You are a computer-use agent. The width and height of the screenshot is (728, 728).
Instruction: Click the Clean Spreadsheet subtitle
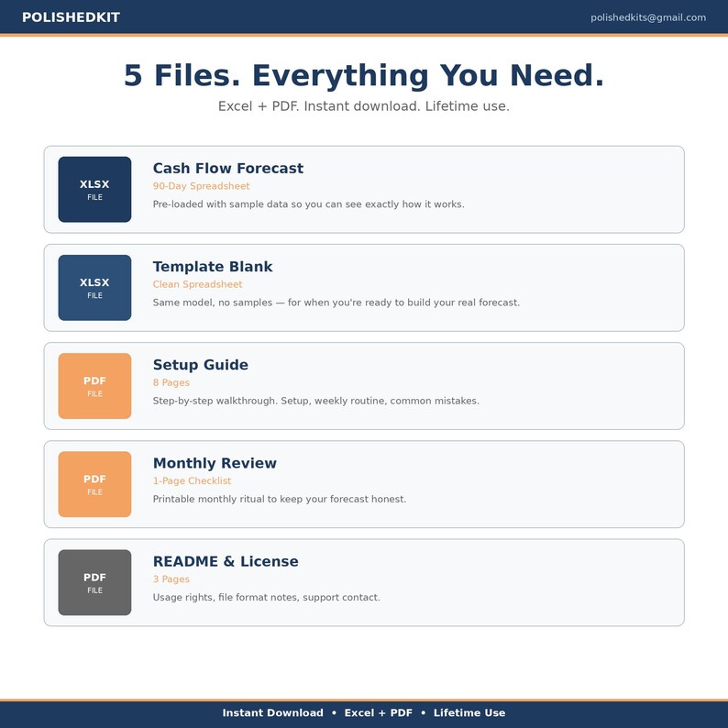[197, 284]
